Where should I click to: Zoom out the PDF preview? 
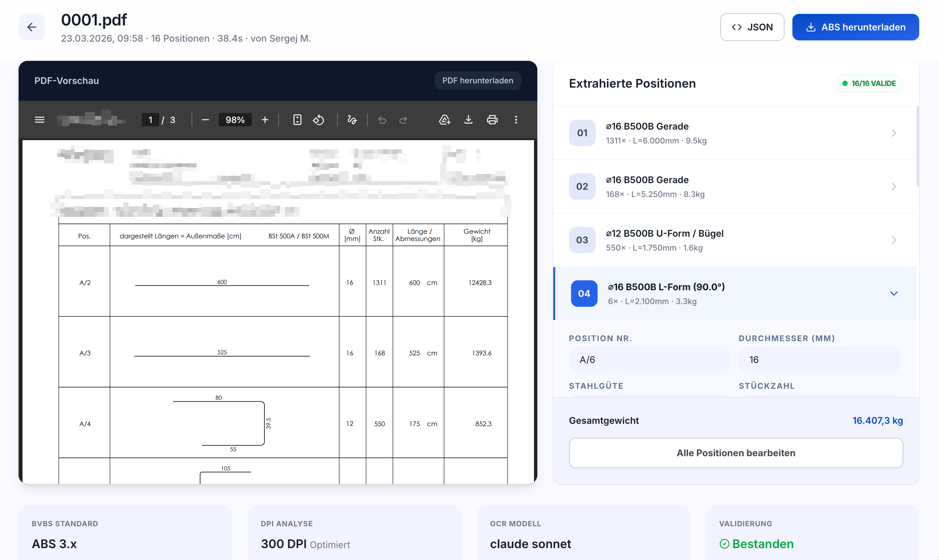(205, 120)
